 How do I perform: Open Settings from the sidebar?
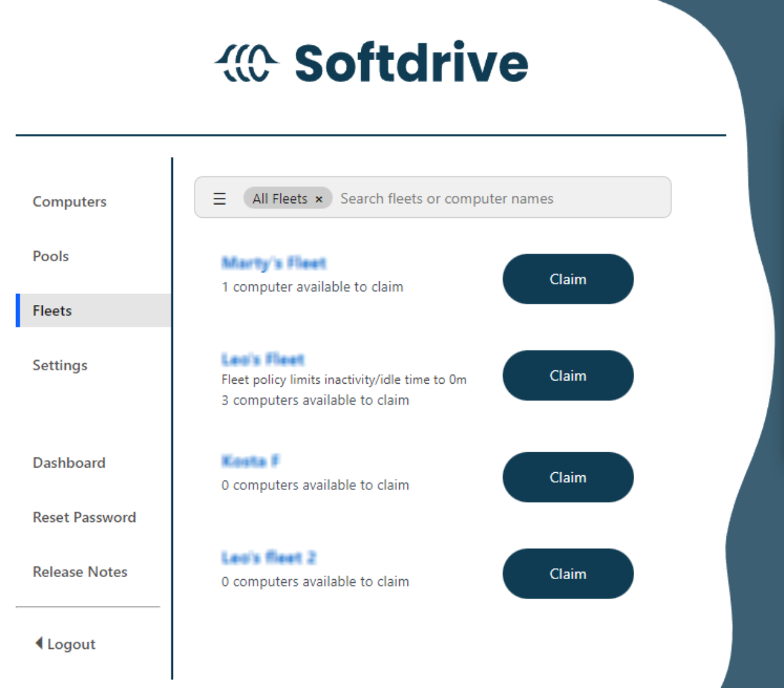coord(60,365)
